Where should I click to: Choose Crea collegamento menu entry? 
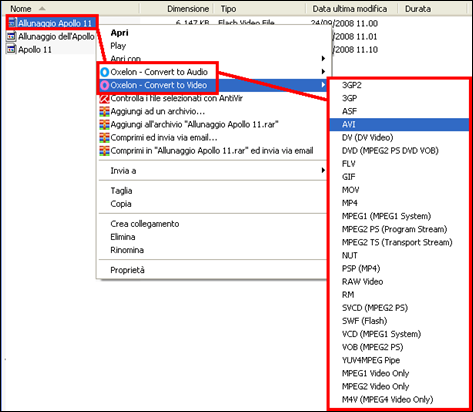point(145,224)
